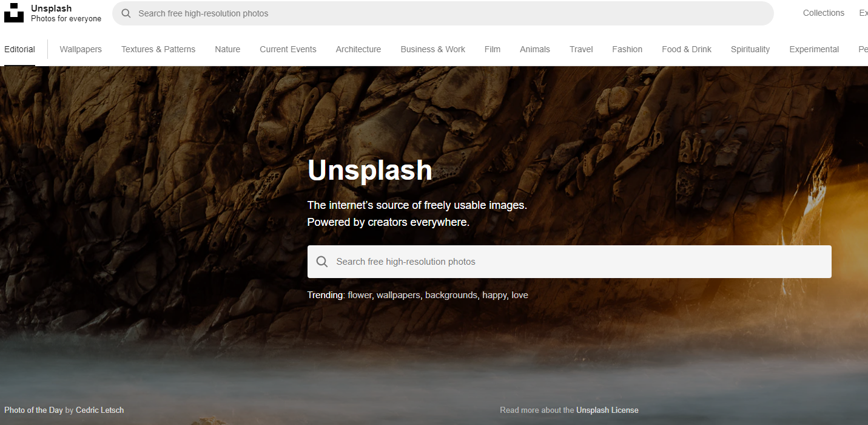The width and height of the screenshot is (868, 425).
Task: Select the Editorial tab
Action: 19,49
